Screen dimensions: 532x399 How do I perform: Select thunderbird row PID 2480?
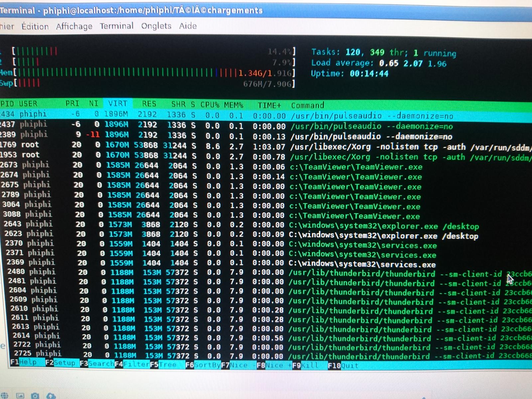266,273
